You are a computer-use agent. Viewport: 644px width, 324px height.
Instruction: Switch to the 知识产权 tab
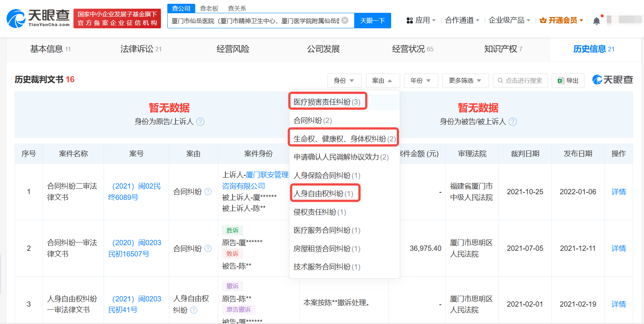(x=503, y=49)
